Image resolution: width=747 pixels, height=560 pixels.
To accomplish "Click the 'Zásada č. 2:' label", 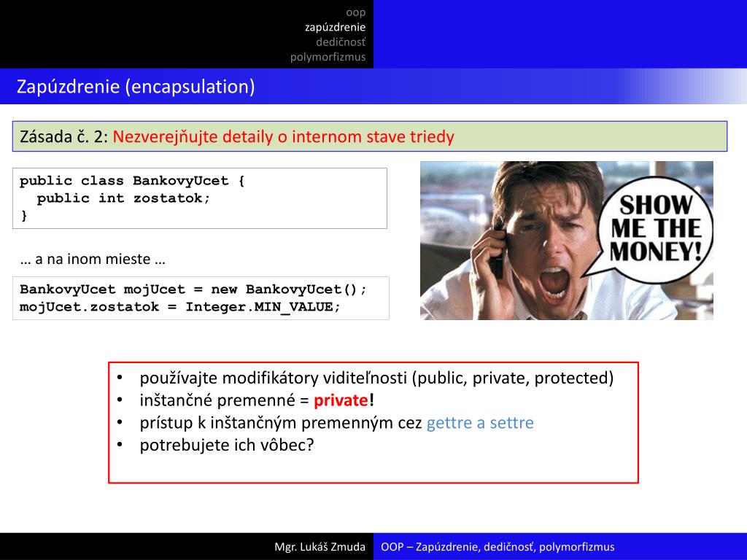I will point(64,136).
